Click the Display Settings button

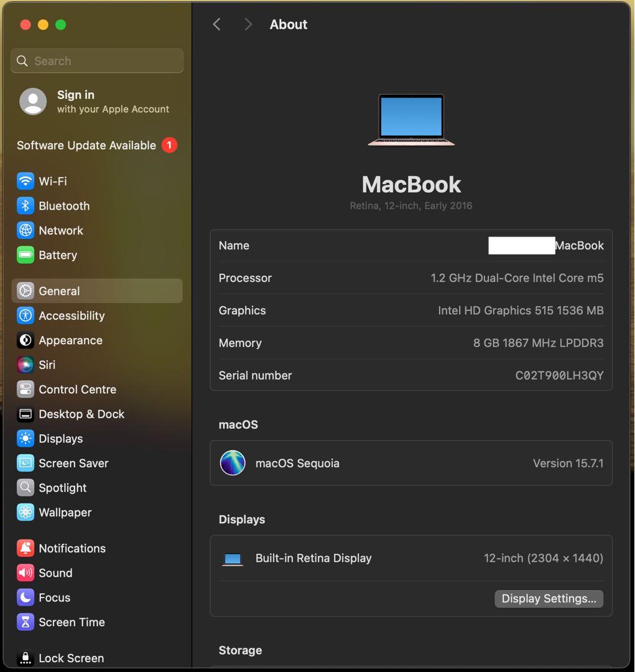point(548,598)
